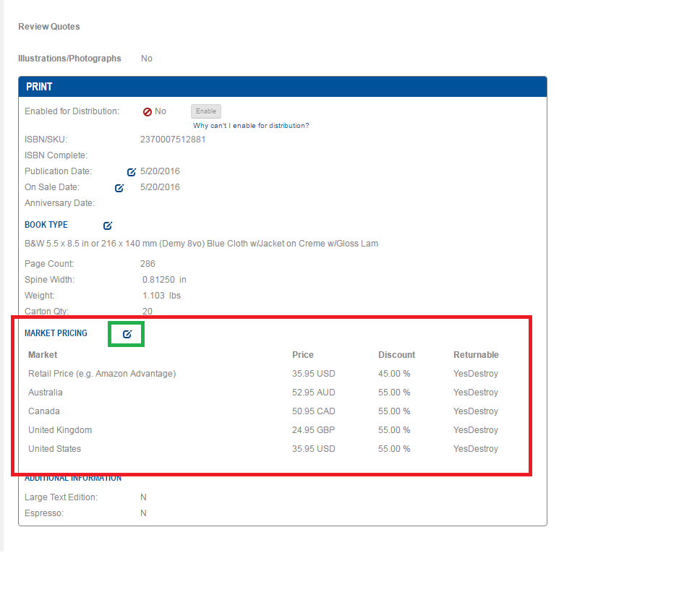Click the Market Pricing edit icon
Screen dimensions: 700x608
point(127,334)
